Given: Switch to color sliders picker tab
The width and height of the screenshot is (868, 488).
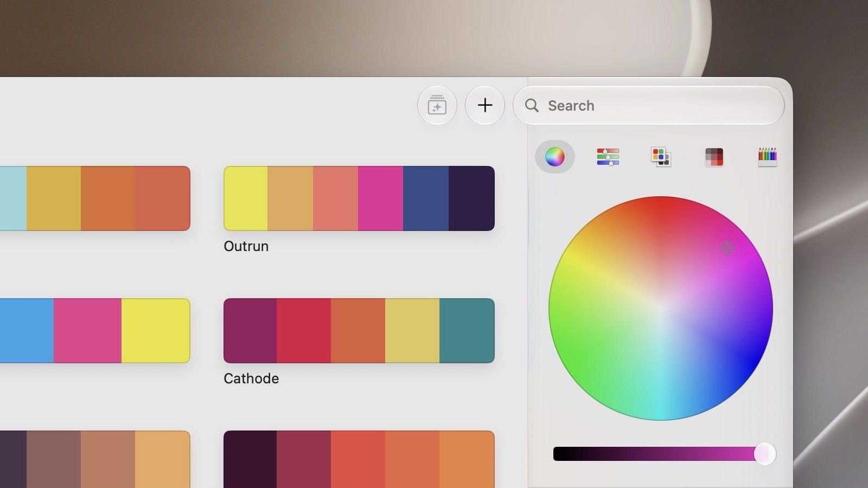Looking at the screenshot, I should click(608, 157).
